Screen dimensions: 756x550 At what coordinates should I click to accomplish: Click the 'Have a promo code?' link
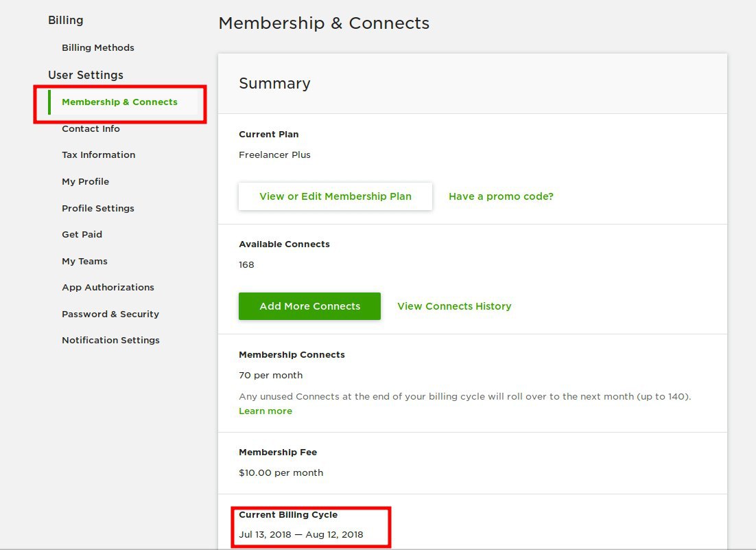pos(501,196)
